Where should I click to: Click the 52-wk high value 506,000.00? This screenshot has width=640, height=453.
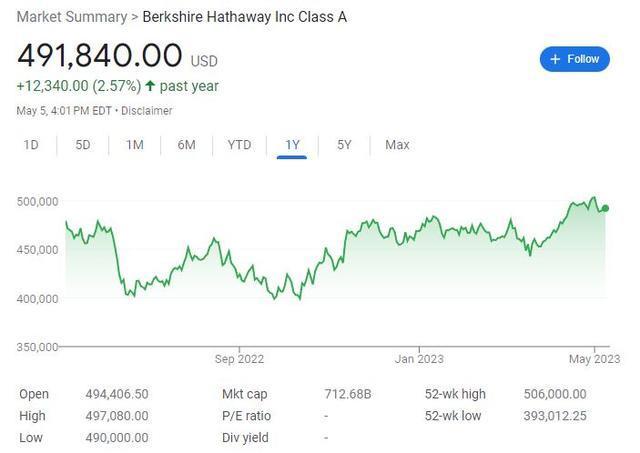pyautogui.click(x=555, y=394)
